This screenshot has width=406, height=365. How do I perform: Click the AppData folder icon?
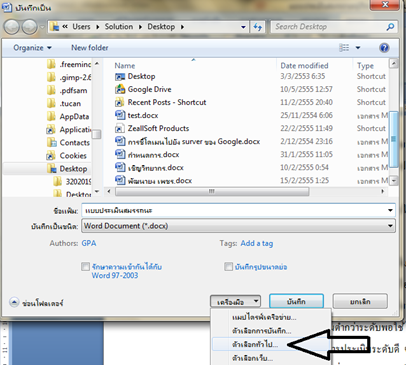pyautogui.click(x=51, y=116)
